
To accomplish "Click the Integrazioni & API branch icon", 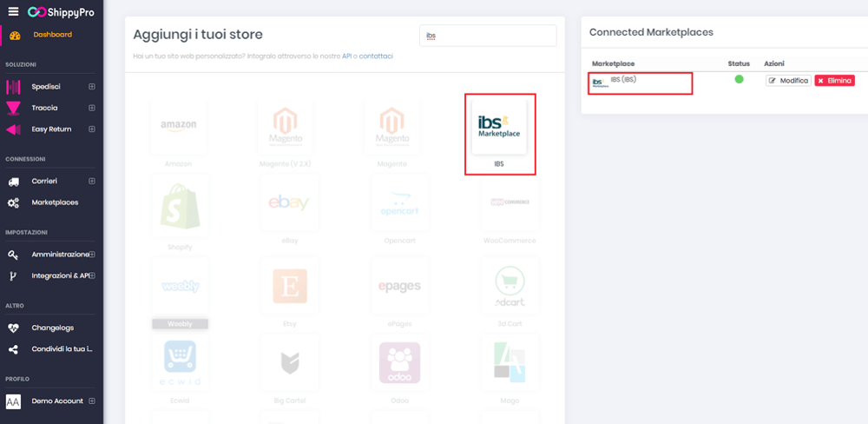I will click(14, 276).
